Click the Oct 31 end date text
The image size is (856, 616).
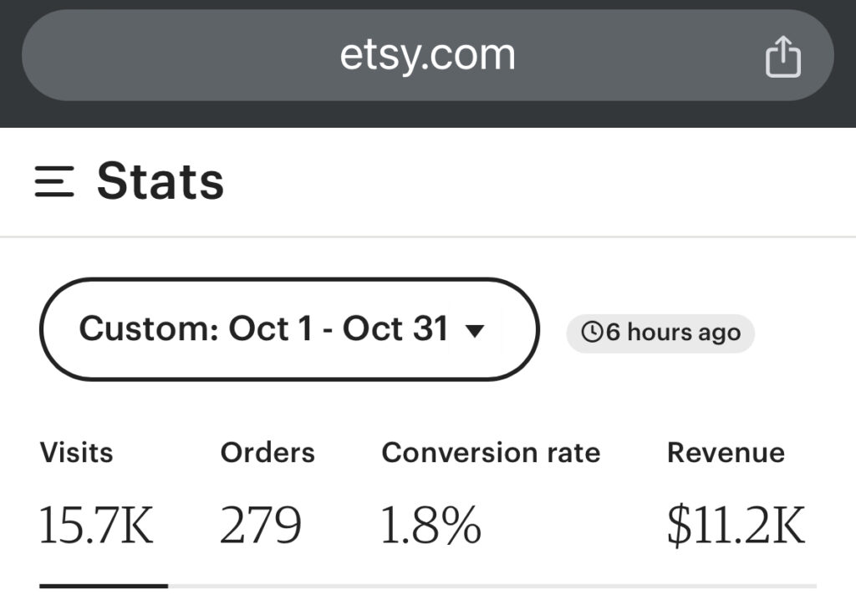point(395,328)
